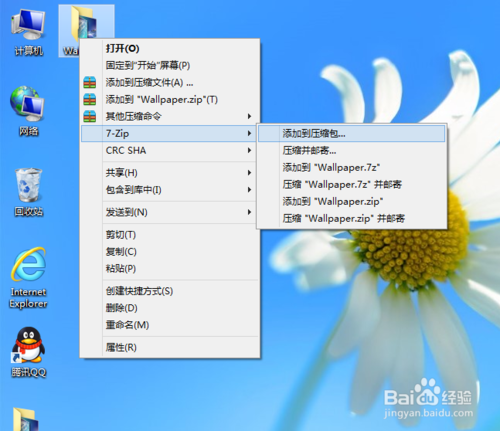Open the 发送到(N) menu entry
Screen dimensions: 500x431
pyautogui.click(x=169, y=212)
